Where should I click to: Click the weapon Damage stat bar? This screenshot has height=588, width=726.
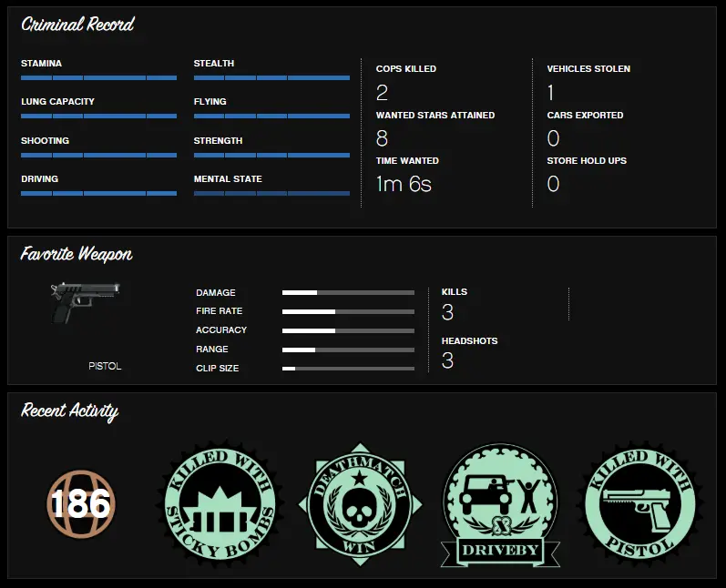click(348, 293)
